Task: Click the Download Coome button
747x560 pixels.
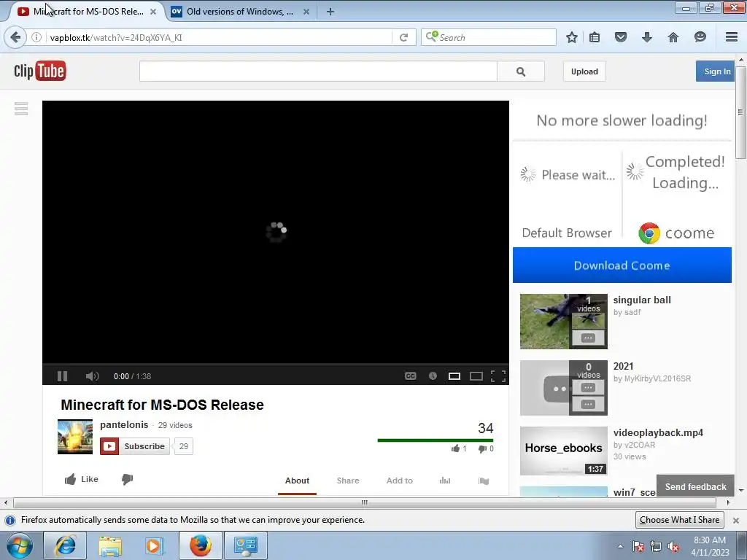Action: pyautogui.click(x=622, y=265)
